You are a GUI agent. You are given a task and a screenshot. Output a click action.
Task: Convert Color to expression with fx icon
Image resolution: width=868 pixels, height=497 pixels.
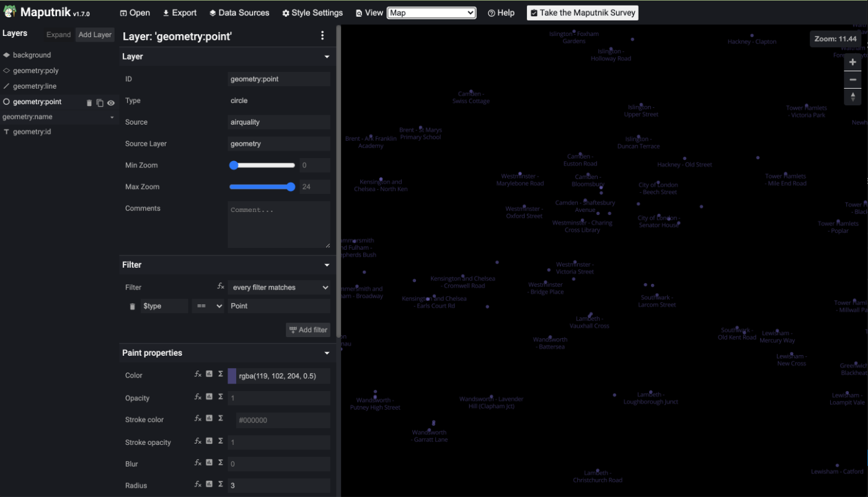coord(198,374)
